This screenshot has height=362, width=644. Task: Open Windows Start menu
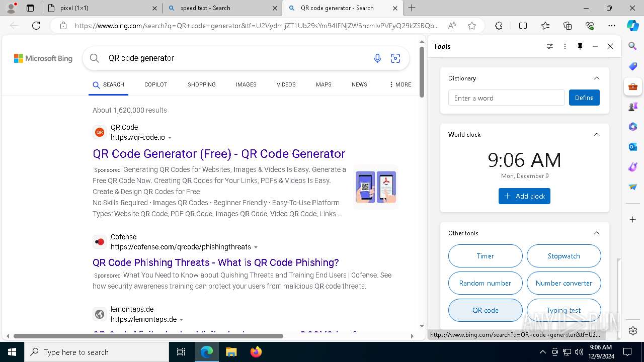click(x=12, y=352)
